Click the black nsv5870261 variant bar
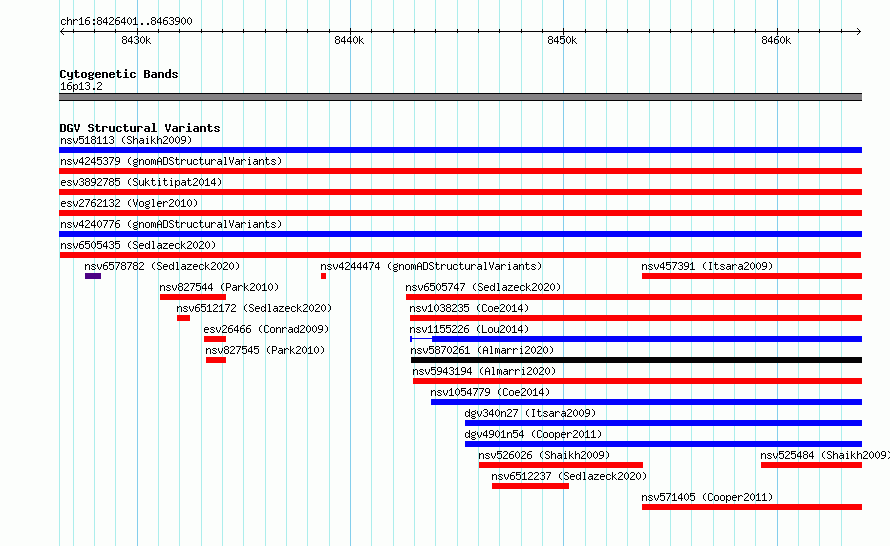 (636, 360)
